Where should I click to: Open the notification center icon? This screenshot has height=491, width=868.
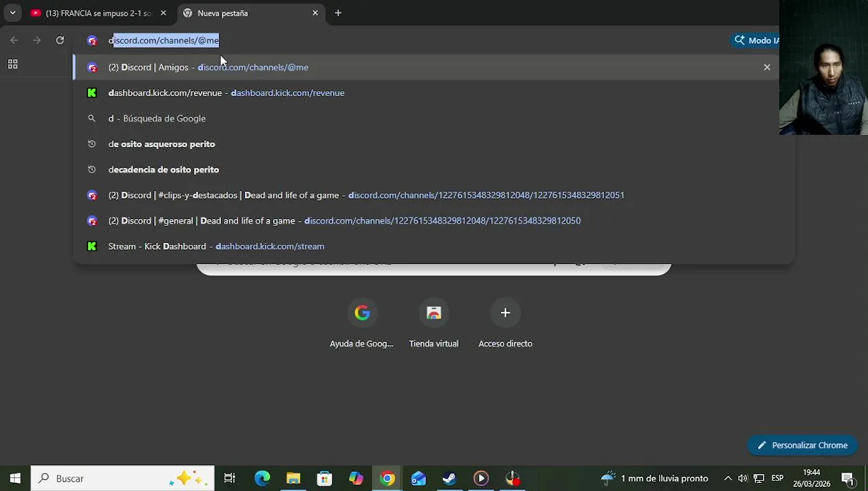pos(848,479)
